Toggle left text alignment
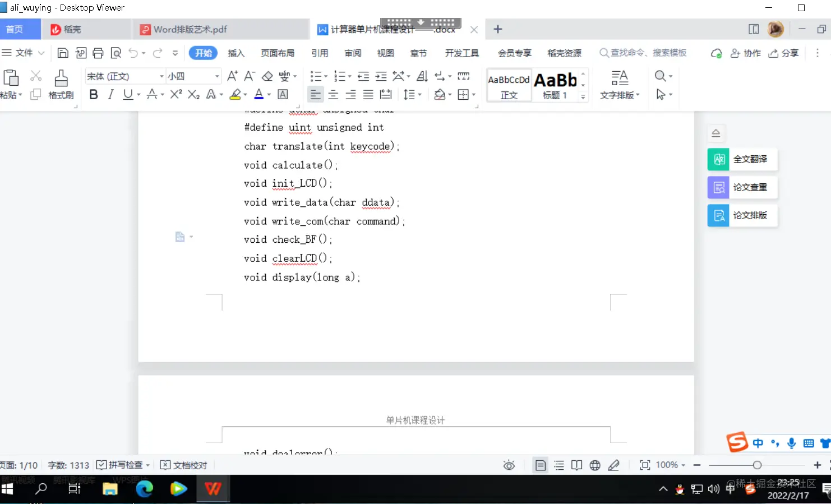 (x=316, y=94)
